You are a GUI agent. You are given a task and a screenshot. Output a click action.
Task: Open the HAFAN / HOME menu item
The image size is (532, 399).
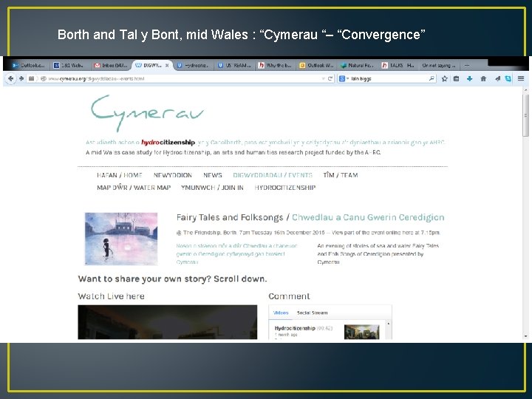coord(120,175)
